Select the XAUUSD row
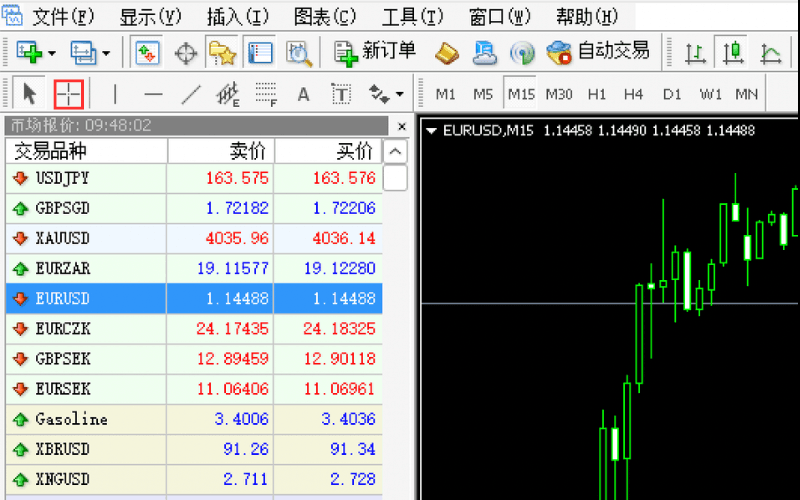 194,238
